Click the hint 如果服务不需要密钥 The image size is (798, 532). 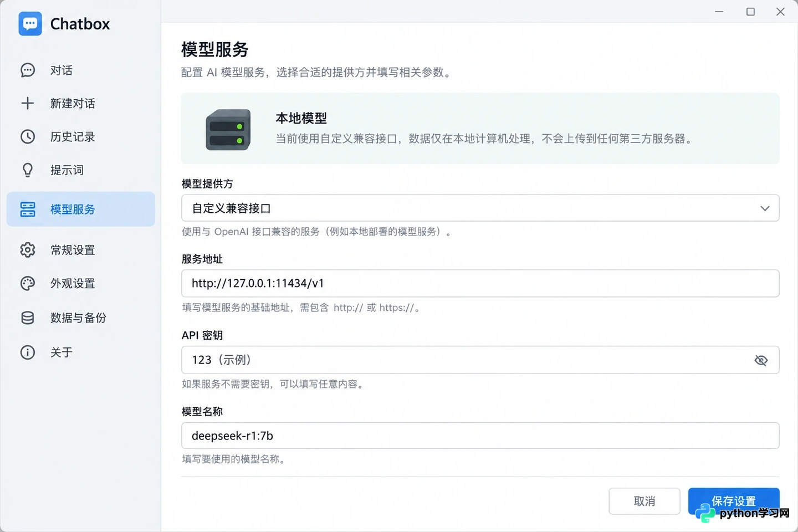coord(274,384)
